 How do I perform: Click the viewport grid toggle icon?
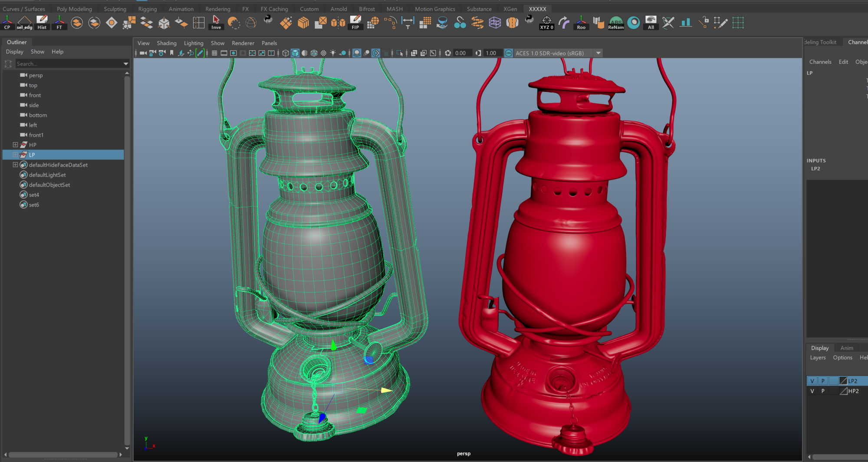[x=214, y=53]
